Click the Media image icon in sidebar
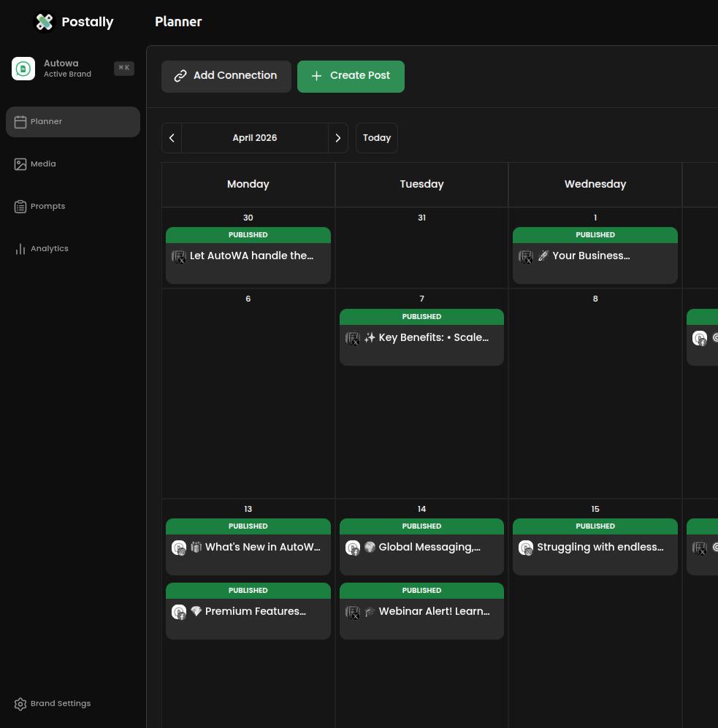Screen dimensions: 718x728 [x=20, y=164]
